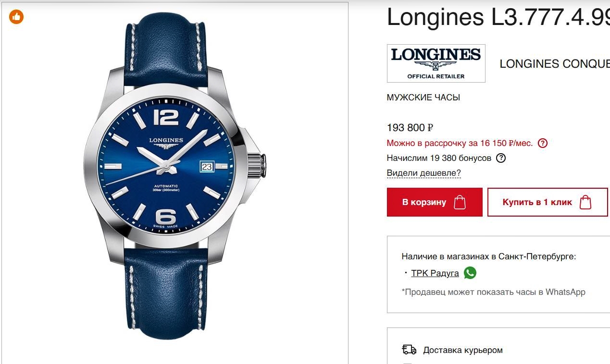Viewport: 610px width, 364px height.
Task: Click the 193 800 ₽ price
Action: click(410, 128)
